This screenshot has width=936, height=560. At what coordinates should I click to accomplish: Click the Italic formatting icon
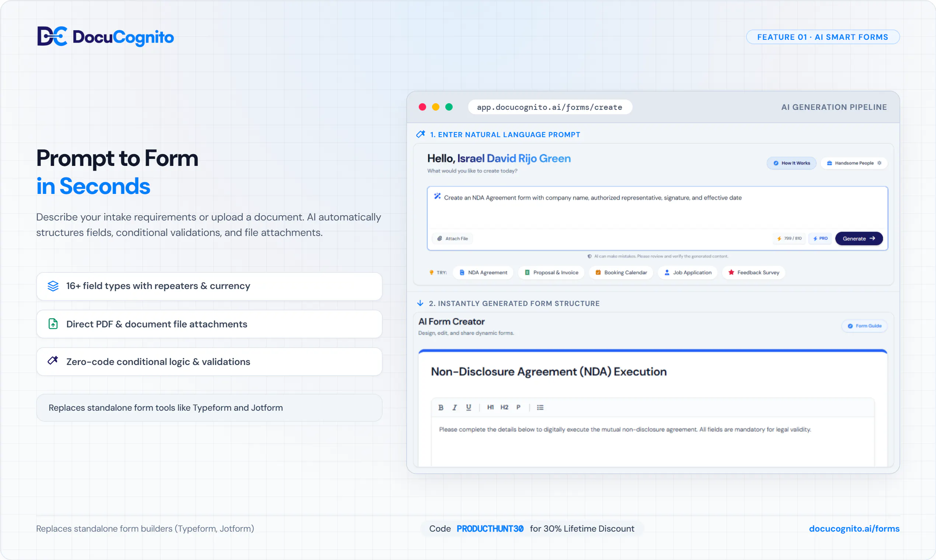pyautogui.click(x=455, y=407)
